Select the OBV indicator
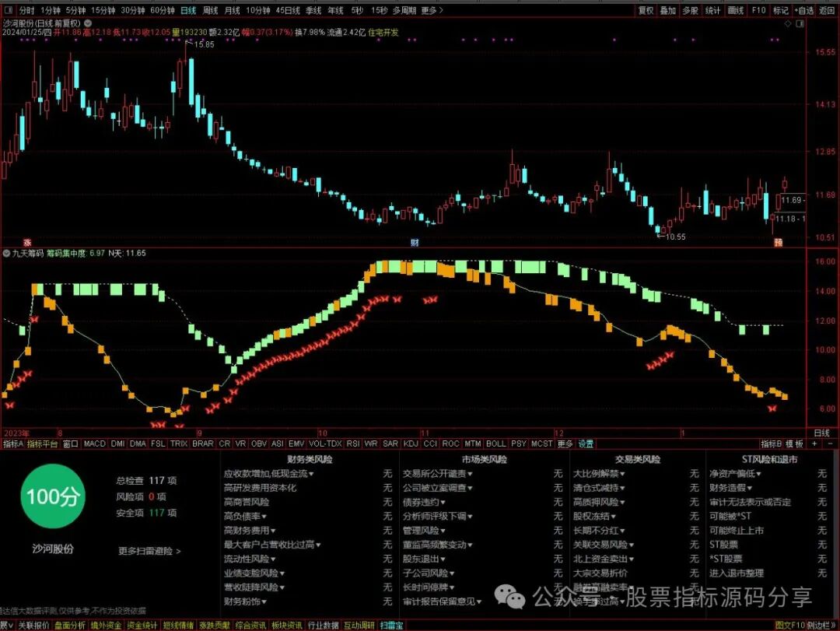 [x=259, y=444]
